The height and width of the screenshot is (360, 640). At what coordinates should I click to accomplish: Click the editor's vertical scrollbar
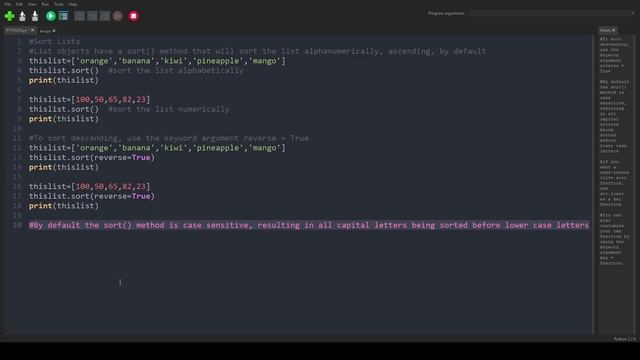594,184
